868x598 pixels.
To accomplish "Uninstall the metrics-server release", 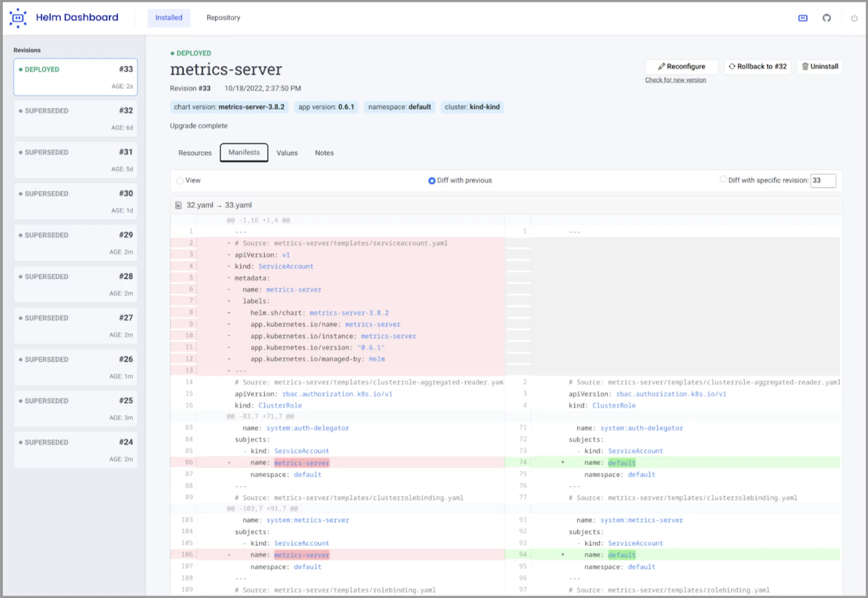I will 820,66.
